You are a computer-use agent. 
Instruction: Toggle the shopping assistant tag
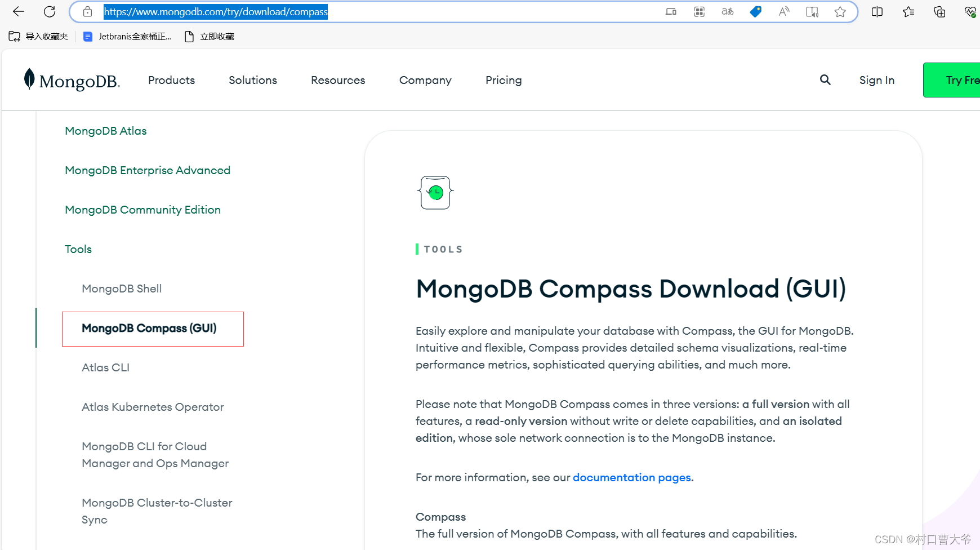click(755, 11)
